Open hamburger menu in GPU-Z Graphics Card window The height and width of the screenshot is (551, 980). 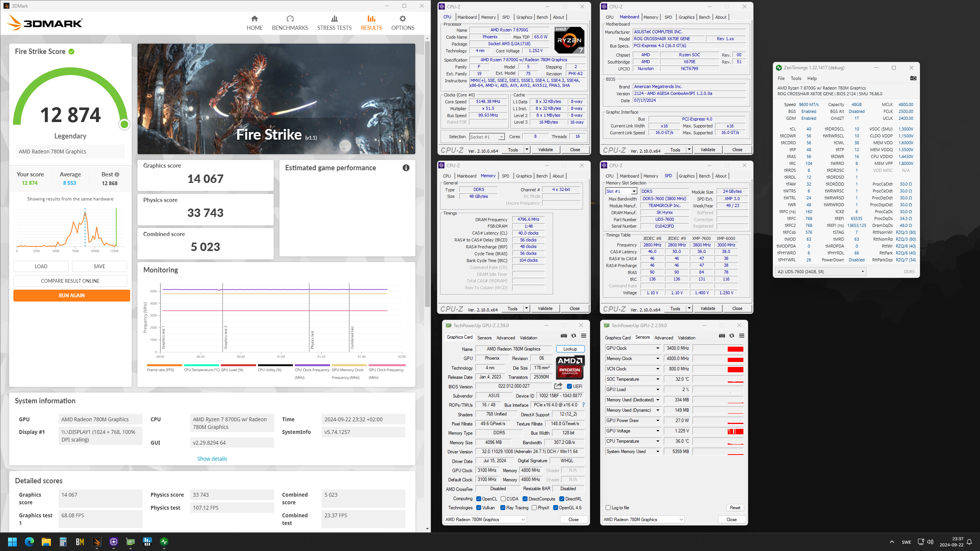coord(583,336)
